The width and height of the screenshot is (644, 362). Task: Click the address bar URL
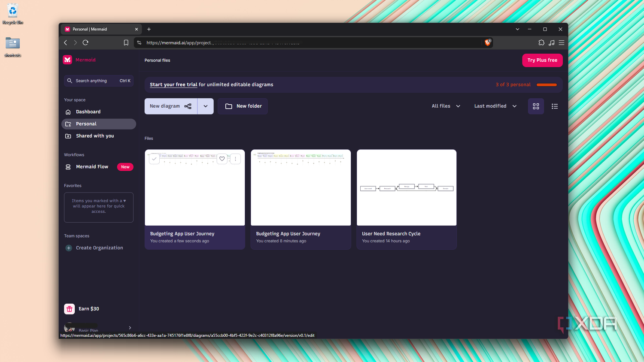click(223, 43)
